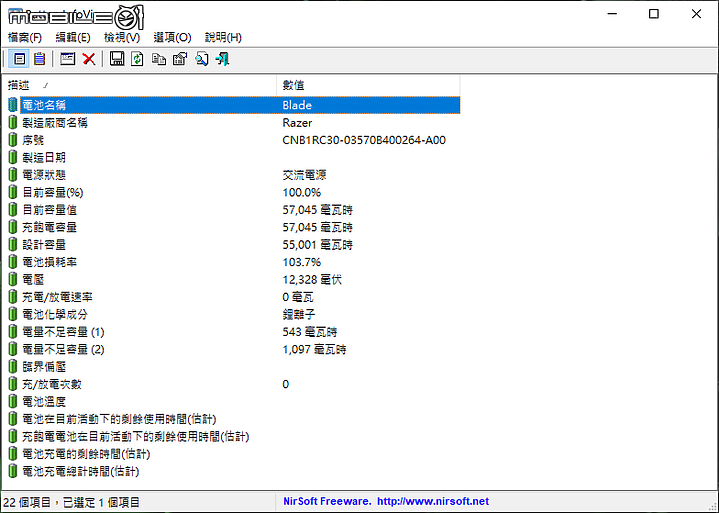
Task: Select the 543 毫瓦時 value
Action: 310,332
